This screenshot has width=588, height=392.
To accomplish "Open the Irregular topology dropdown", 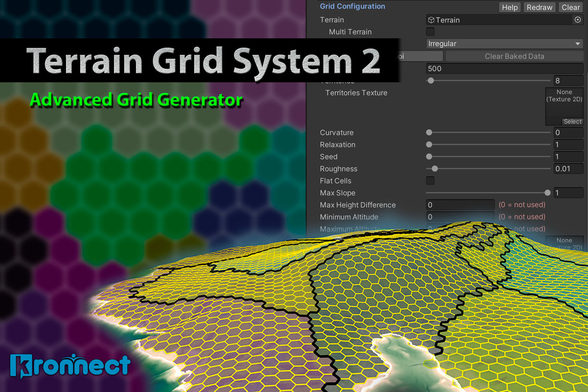I will click(501, 44).
